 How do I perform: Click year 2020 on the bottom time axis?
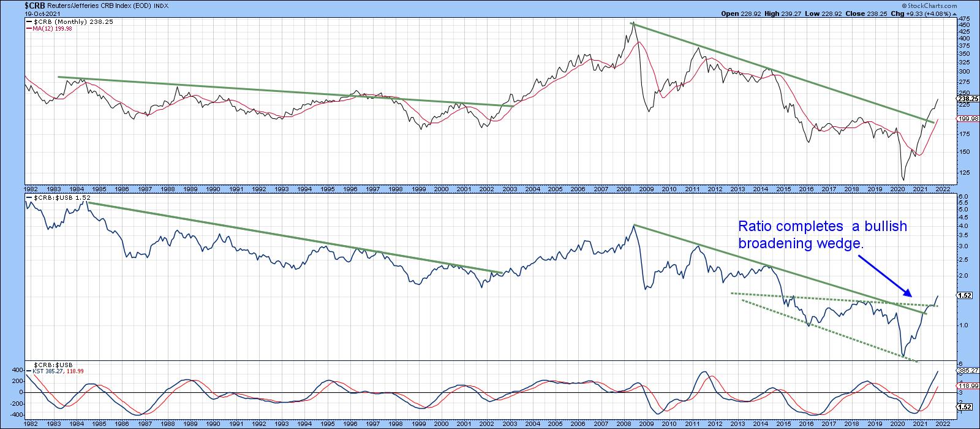point(898,423)
